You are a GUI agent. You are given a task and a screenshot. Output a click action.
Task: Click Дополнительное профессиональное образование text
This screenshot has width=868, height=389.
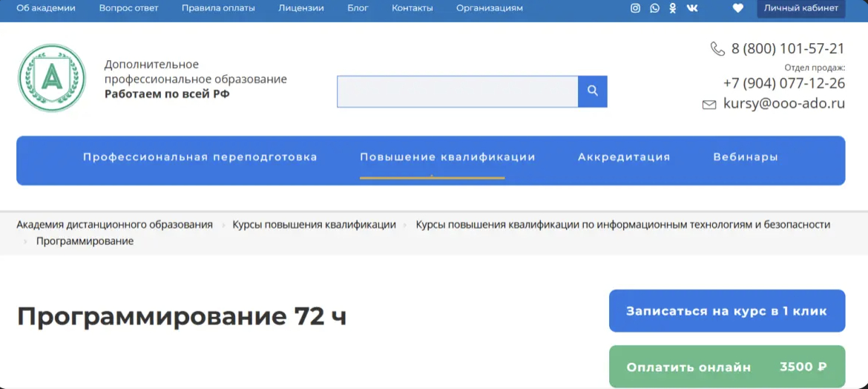[x=195, y=72]
